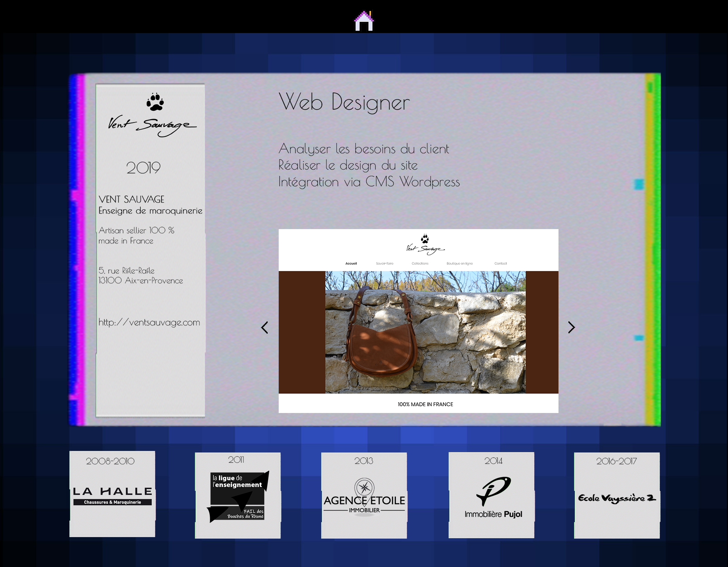This screenshot has height=567, width=728.
Task: Go to previous slide with left arrow
Action: [x=265, y=327]
